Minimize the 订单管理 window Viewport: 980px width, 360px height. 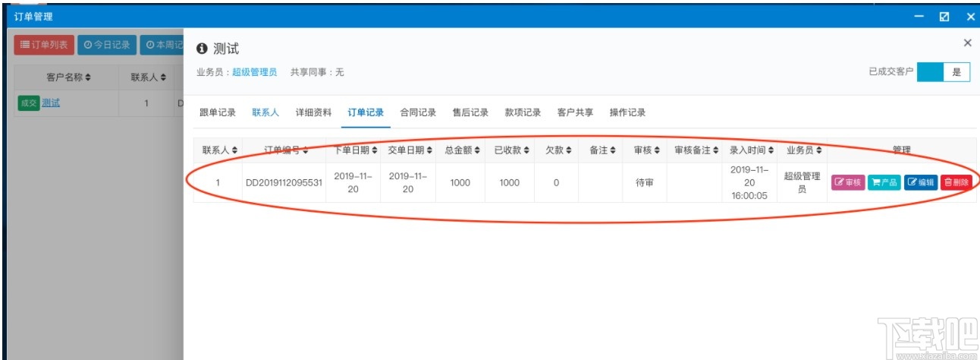tap(919, 17)
